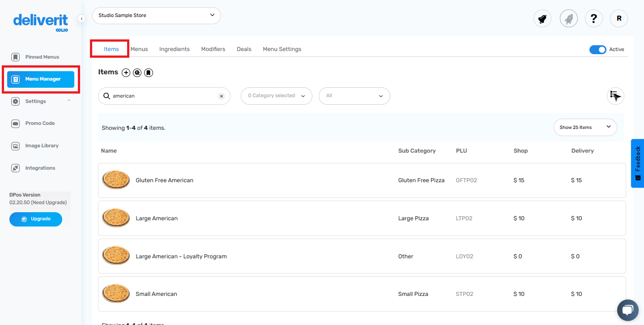Click the american search input field
Screen dimensions: 644x325
click(164, 96)
